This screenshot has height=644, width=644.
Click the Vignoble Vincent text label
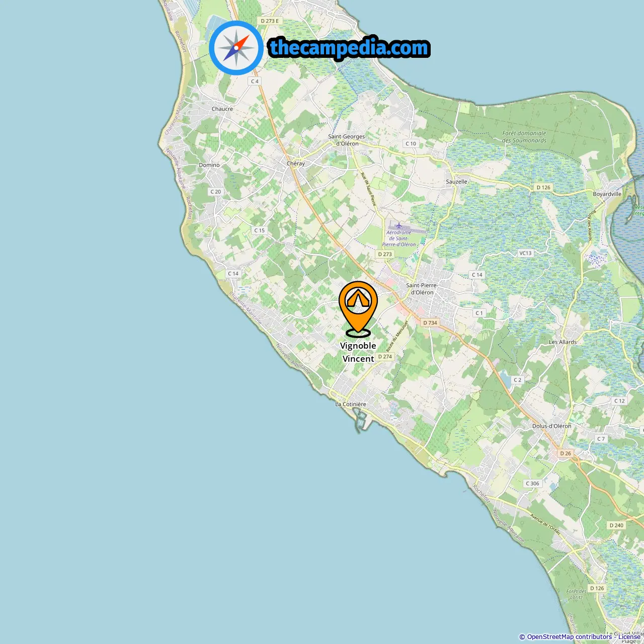coord(358,352)
